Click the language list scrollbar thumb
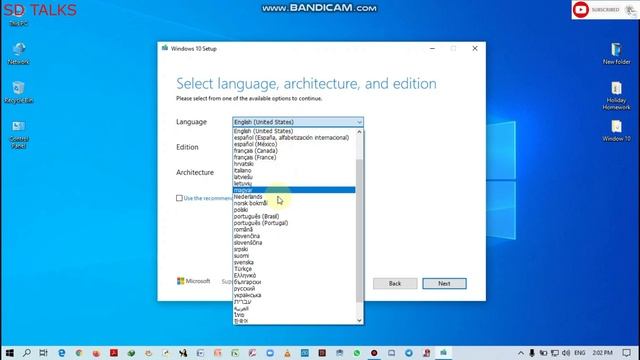This screenshot has width=640, height=360. [359, 231]
